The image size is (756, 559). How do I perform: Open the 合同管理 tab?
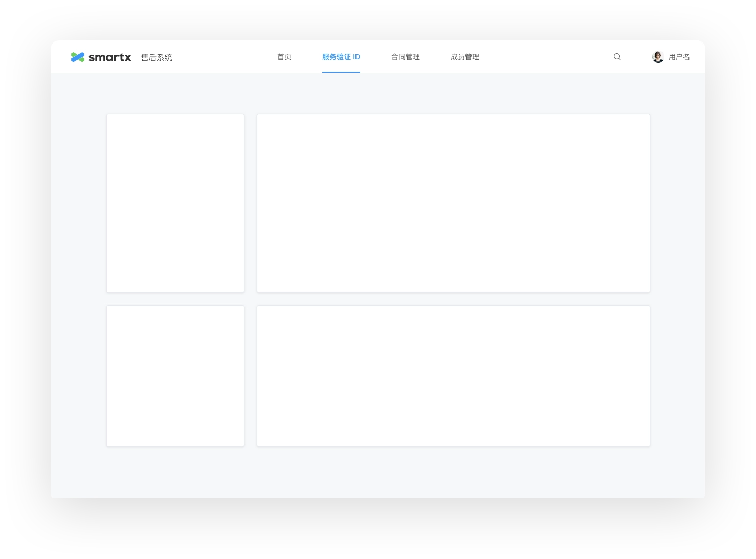(406, 57)
